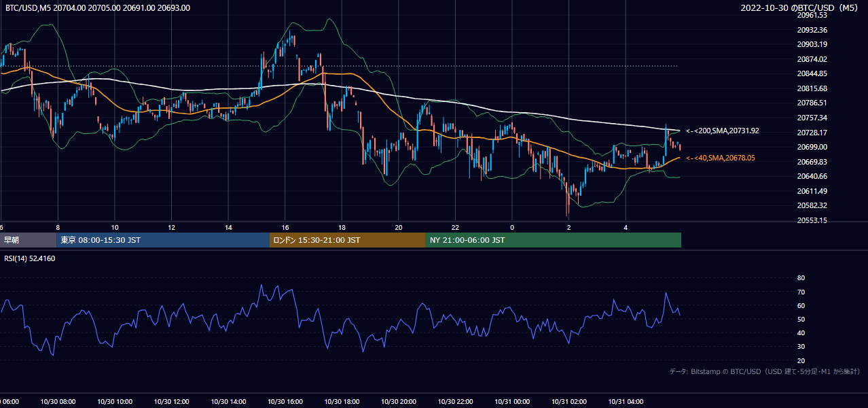Viewport: 868px width, 408px height.
Task: Click the ロンドン 15:30-21:00 JST session bar
Action: (x=348, y=240)
